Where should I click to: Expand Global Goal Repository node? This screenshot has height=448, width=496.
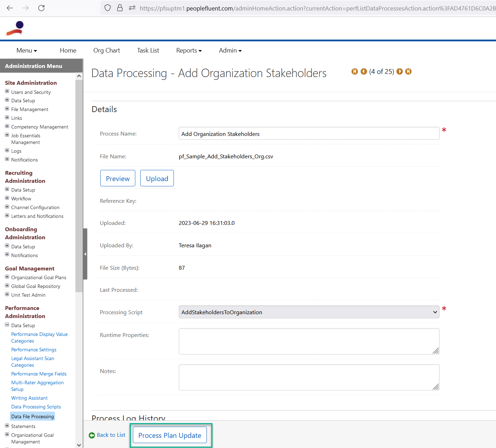[7, 285]
